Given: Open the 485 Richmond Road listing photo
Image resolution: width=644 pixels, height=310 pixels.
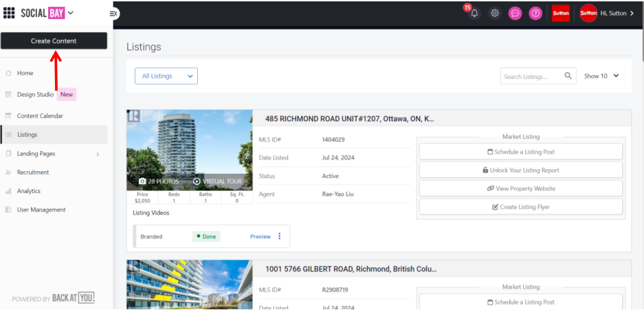Looking at the screenshot, I should tap(189, 150).
